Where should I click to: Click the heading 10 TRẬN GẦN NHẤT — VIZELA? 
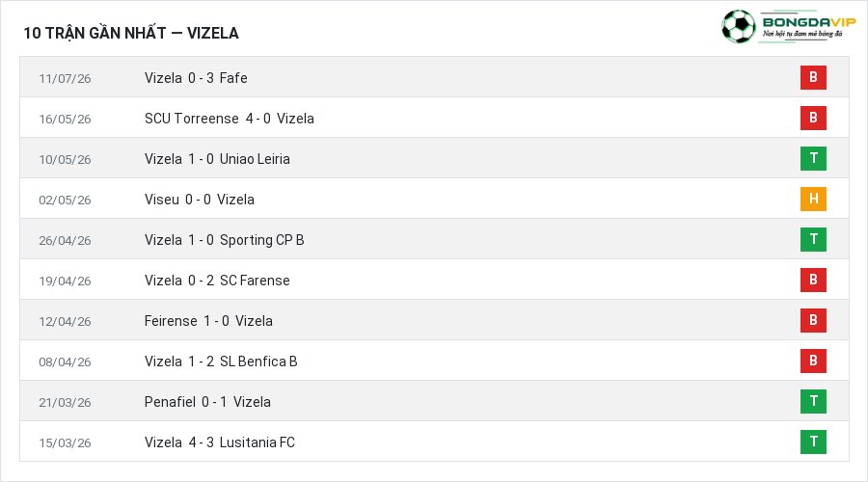131,33
